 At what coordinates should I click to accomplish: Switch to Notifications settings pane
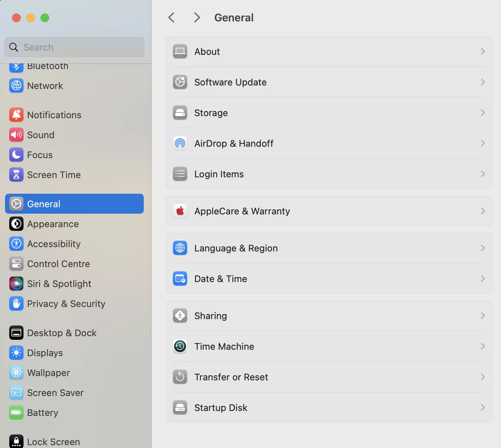point(54,115)
